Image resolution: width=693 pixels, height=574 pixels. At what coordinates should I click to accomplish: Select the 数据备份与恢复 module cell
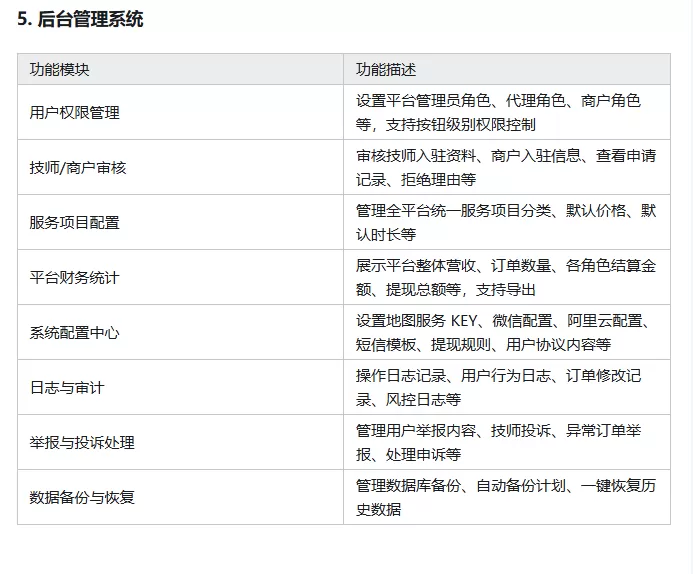point(82,497)
